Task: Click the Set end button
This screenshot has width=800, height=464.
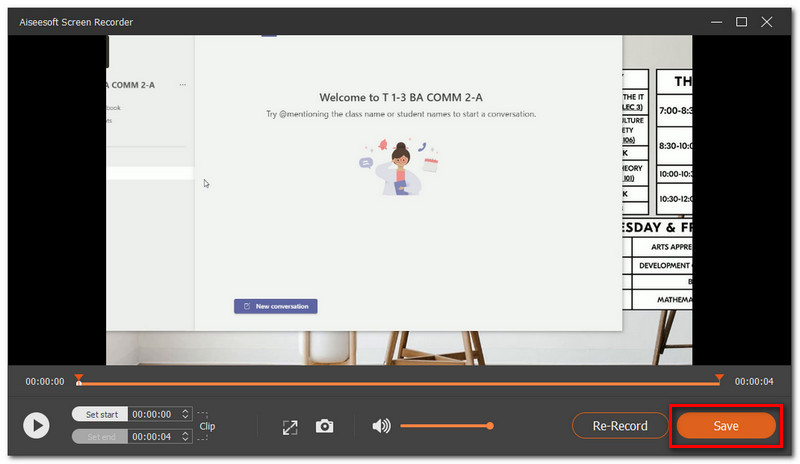Action: (x=101, y=437)
